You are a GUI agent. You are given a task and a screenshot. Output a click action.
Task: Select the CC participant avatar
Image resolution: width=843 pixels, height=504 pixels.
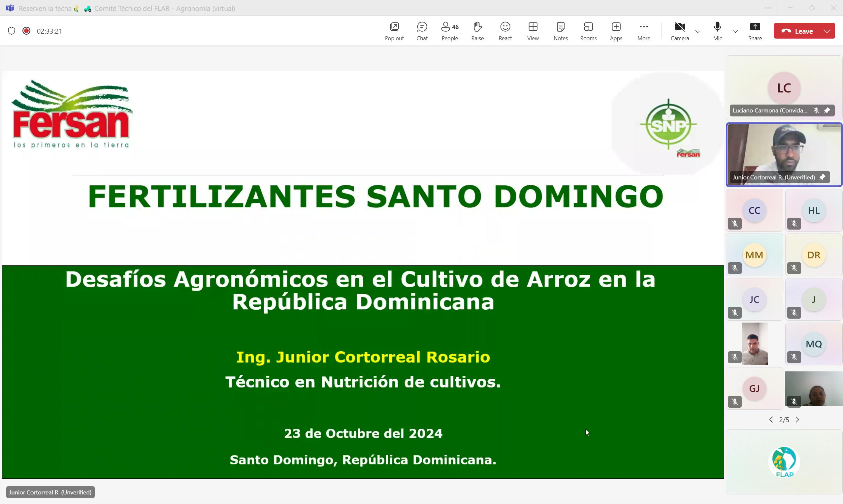[754, 210]
